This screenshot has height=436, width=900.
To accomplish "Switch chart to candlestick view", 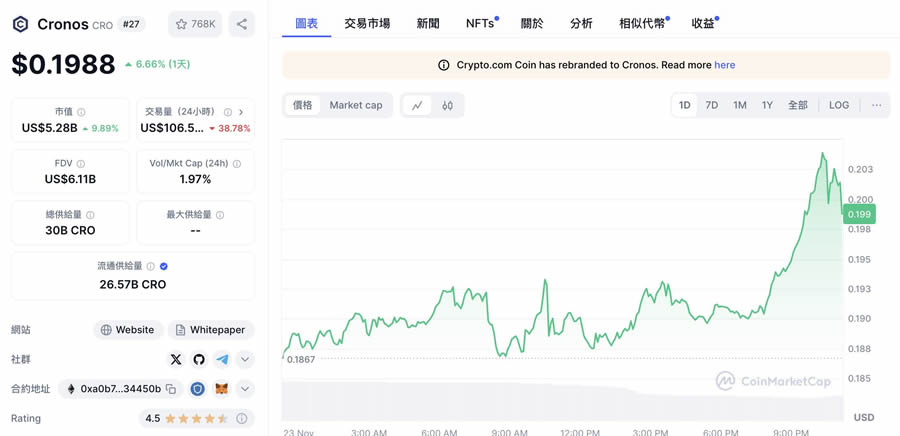I will click(448, 105).
